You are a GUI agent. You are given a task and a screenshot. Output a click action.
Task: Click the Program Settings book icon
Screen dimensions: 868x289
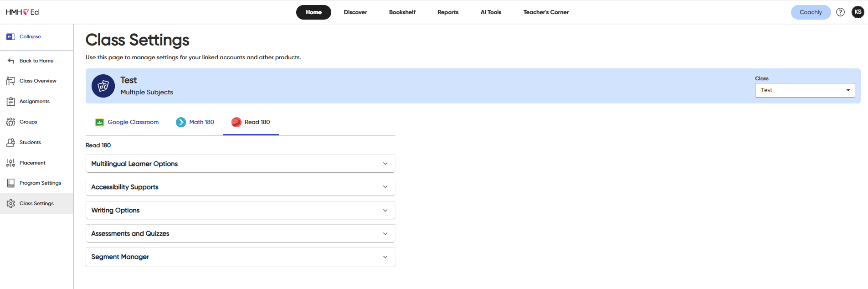pyautogui.click(x=11, y=183)
